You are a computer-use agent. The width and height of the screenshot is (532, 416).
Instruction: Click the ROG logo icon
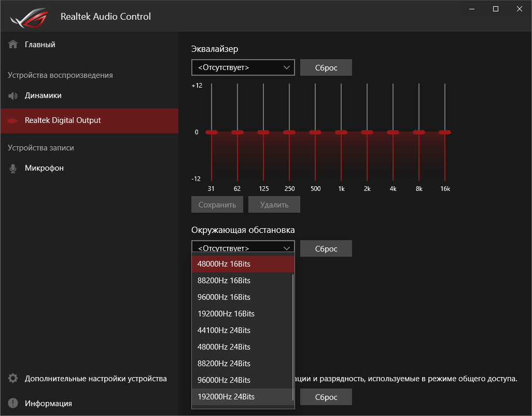click(29, 18)
